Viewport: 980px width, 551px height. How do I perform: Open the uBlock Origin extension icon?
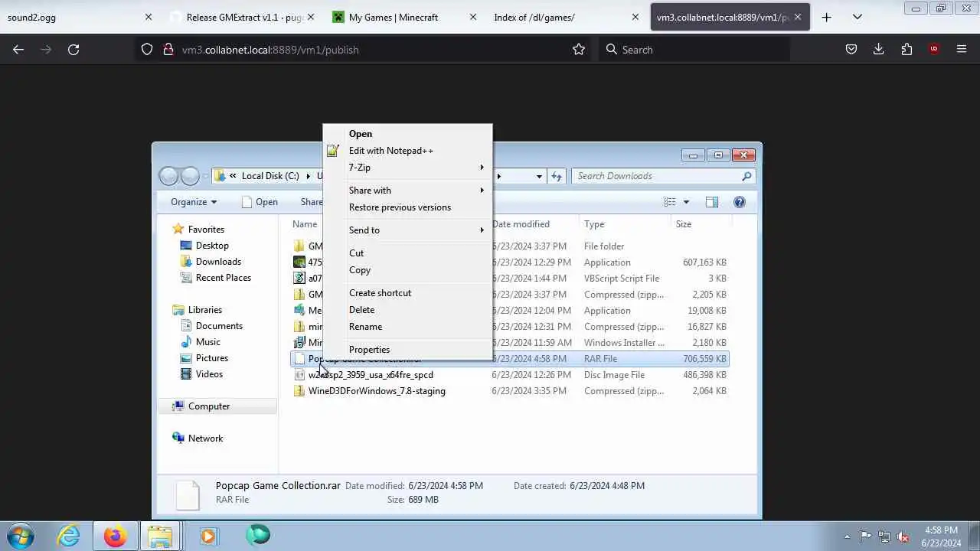[934, 50]
